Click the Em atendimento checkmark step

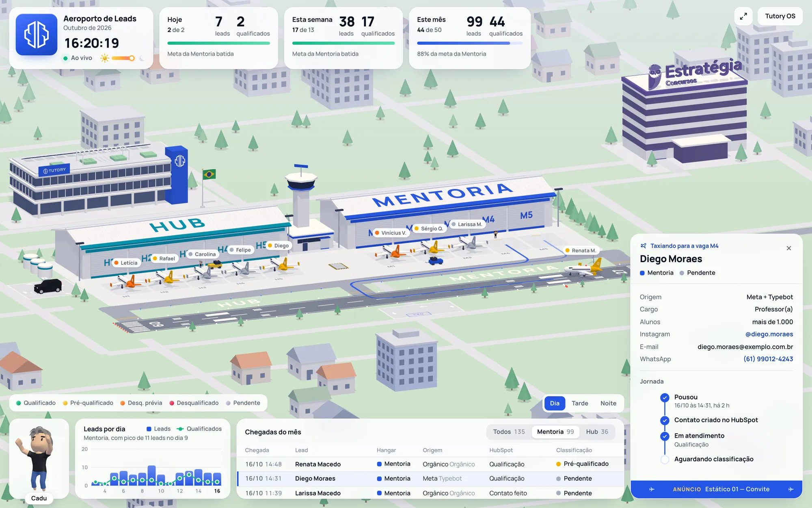[665, 436]
